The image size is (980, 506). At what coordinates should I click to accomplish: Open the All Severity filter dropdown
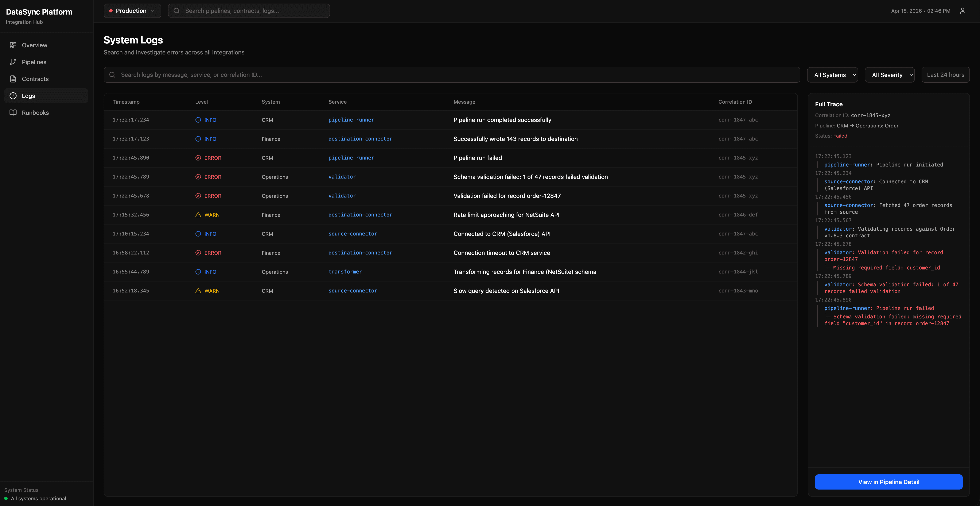pyautogui.click(x=890, y=75)
